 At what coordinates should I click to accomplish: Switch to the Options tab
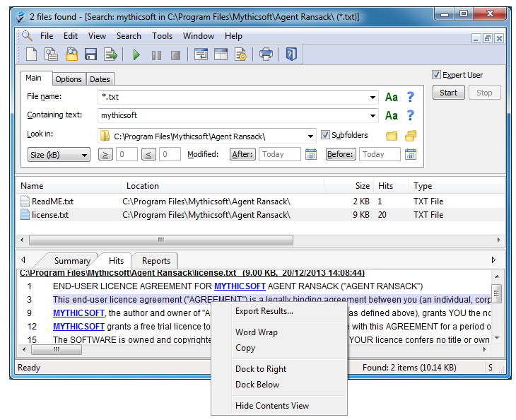69,79
